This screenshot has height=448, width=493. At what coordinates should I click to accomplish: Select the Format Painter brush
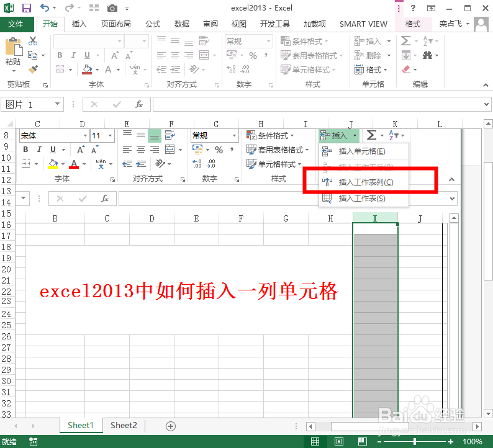33,69
